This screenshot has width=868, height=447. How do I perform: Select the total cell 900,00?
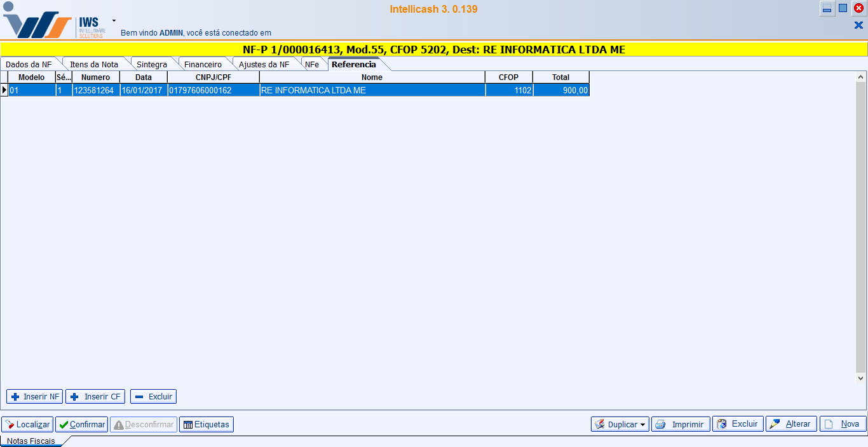561,90
